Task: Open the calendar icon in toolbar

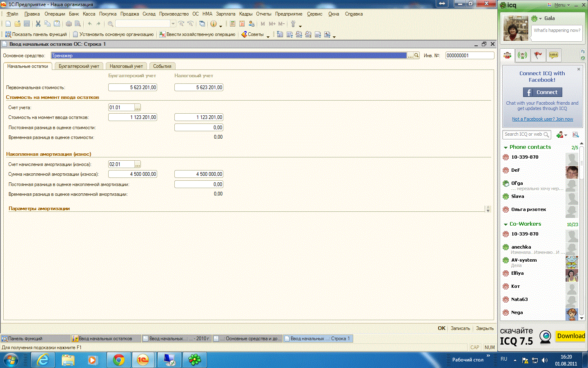Action: 242,24
